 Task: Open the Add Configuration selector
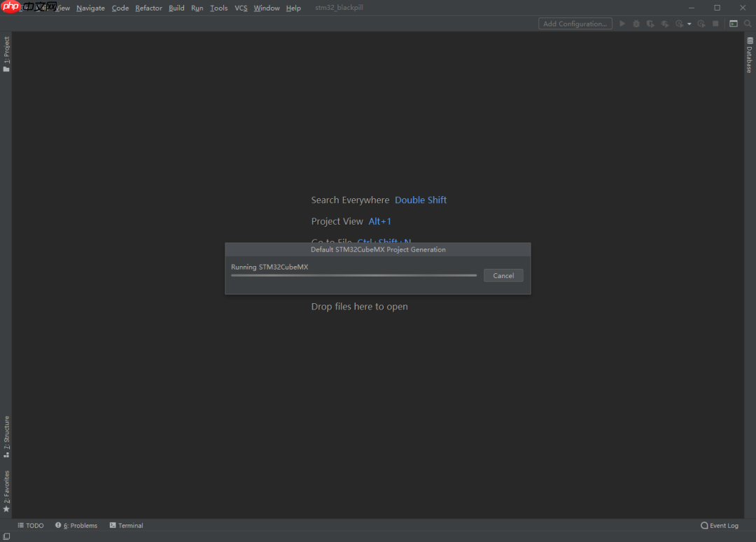click(x=575, y=24)
